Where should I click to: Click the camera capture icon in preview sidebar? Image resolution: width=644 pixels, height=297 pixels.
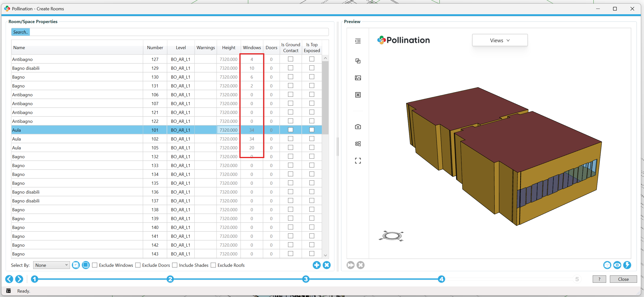[358, 127]
